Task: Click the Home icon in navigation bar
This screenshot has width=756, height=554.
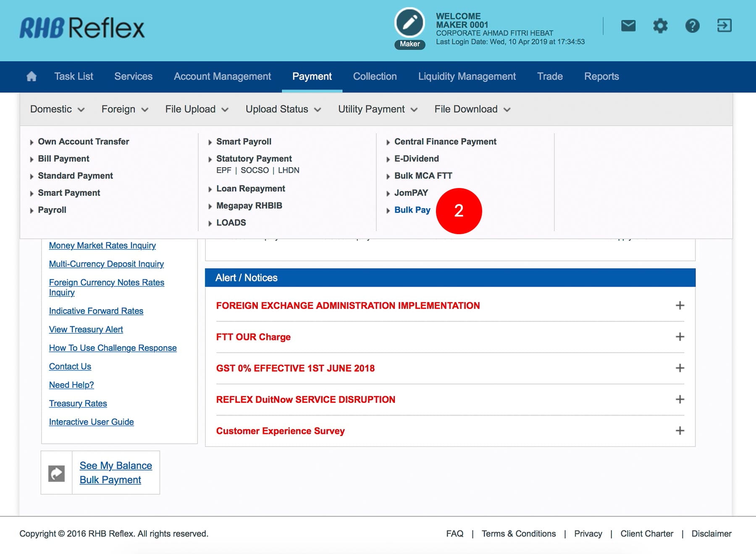Action: tap(31, 76)
